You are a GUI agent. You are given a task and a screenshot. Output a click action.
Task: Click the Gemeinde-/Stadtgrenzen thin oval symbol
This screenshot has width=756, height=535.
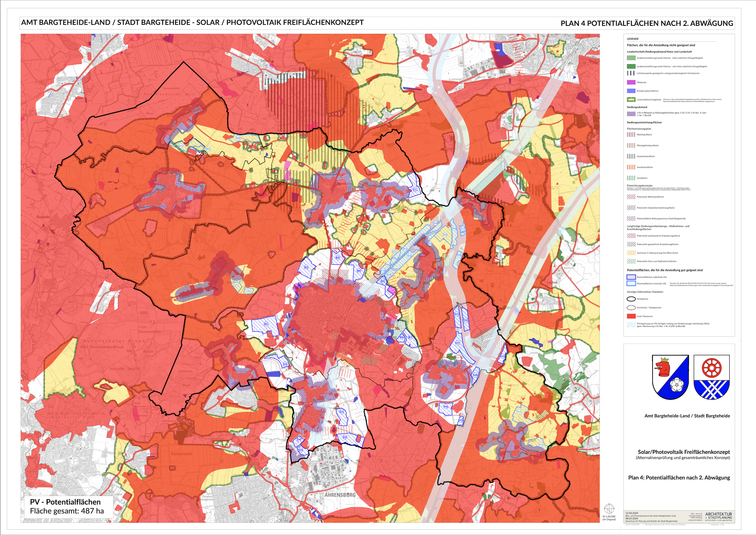(x=631, y=308)
